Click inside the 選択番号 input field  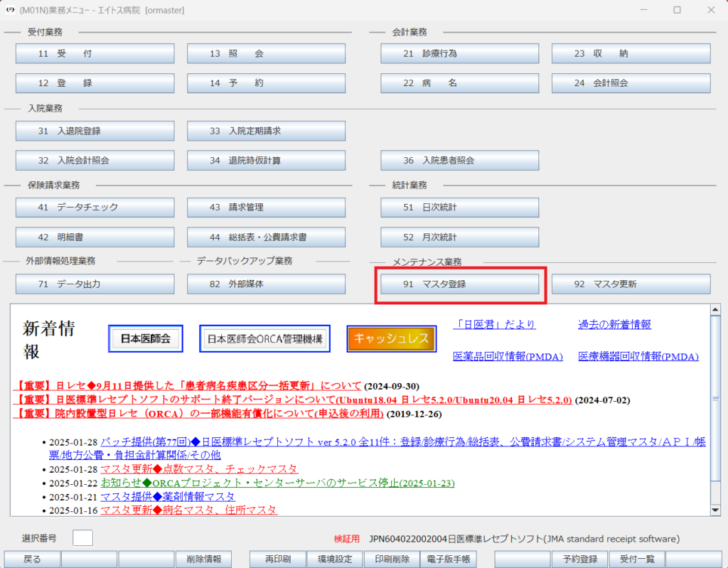pyautogui.click(x=82, y=537)
